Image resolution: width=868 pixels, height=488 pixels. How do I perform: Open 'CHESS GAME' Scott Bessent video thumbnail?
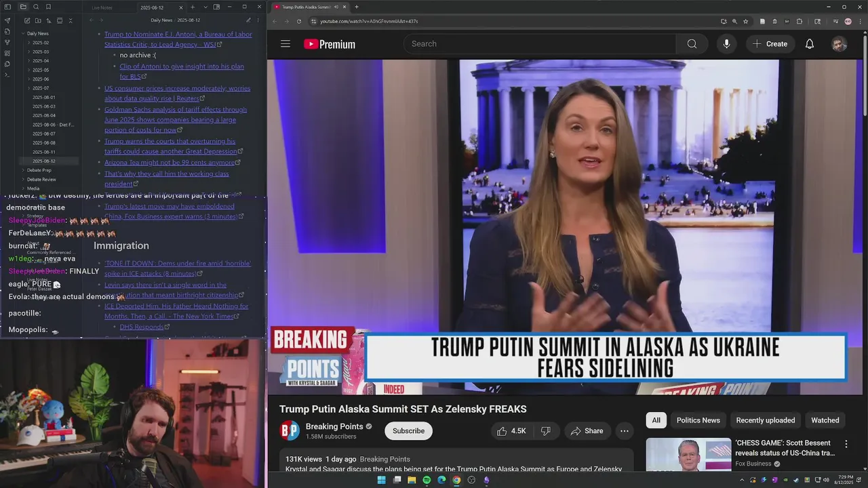pos(688,455)
